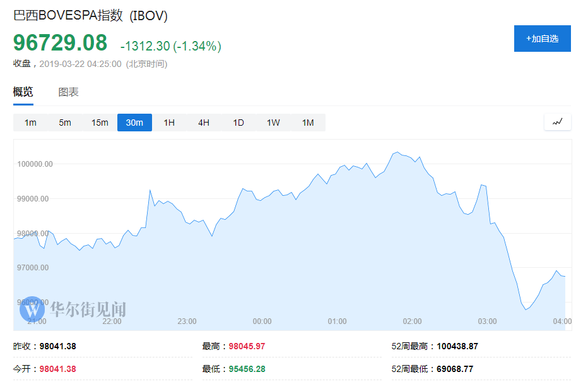Click the 23:00 x-axis label
The height and width of the screenshot is (384, 588).
[x=187, y=321]
